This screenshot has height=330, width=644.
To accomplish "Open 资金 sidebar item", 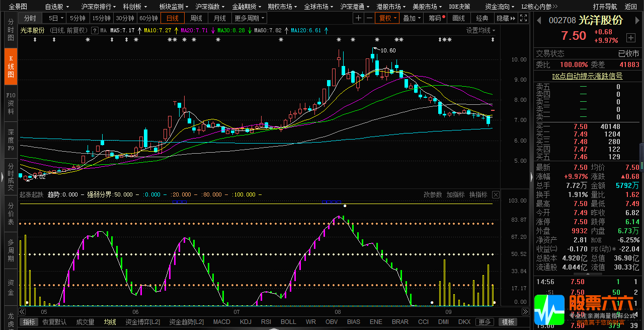I will 11,287.
